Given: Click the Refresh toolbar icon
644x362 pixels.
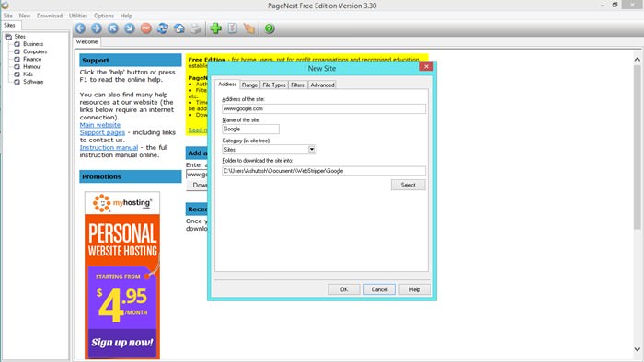Looking at the screenshot, I should point(163,28).
